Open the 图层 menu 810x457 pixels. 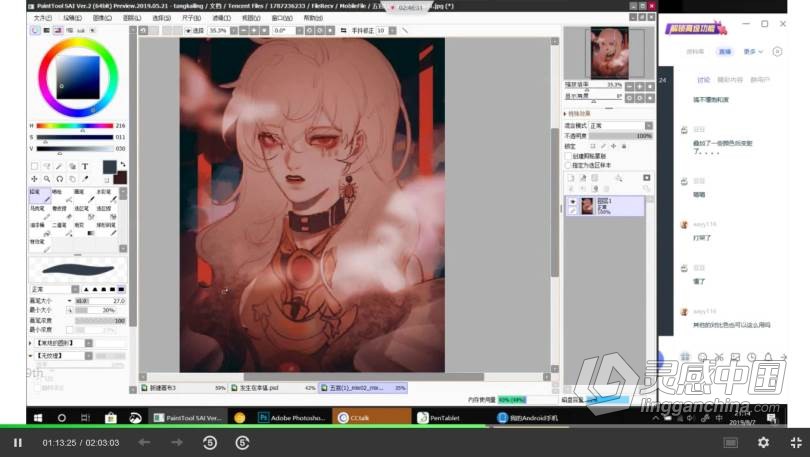[132, 18]
